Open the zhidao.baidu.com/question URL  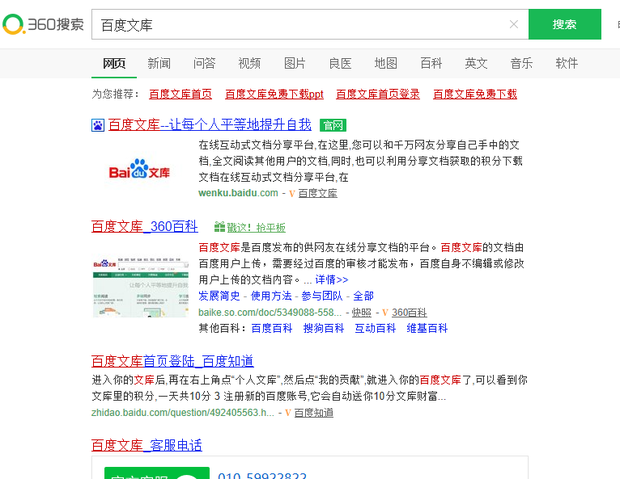click(183, 413)
